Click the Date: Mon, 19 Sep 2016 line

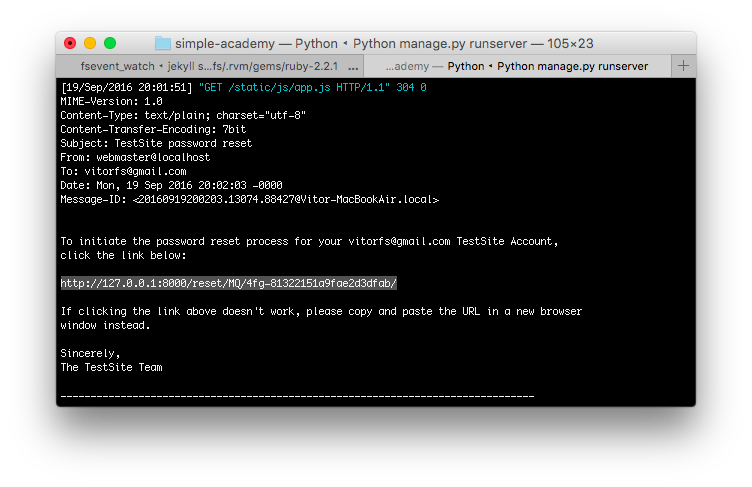tap(171, 185)
